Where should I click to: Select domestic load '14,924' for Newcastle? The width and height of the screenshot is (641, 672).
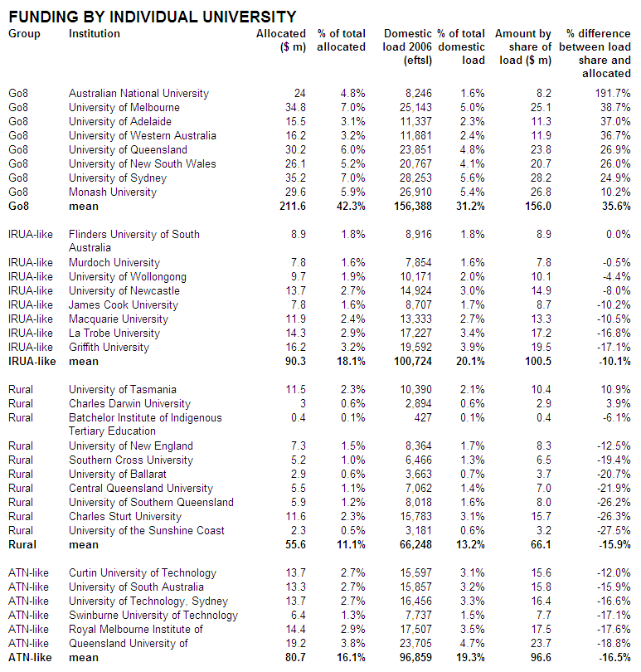(416, 291)
